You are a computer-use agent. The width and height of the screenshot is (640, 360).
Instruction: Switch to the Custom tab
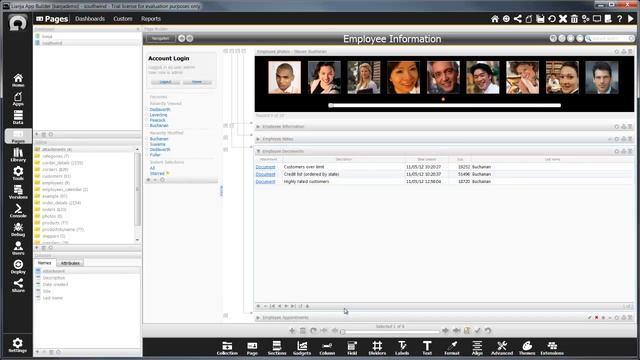(123, 19)
